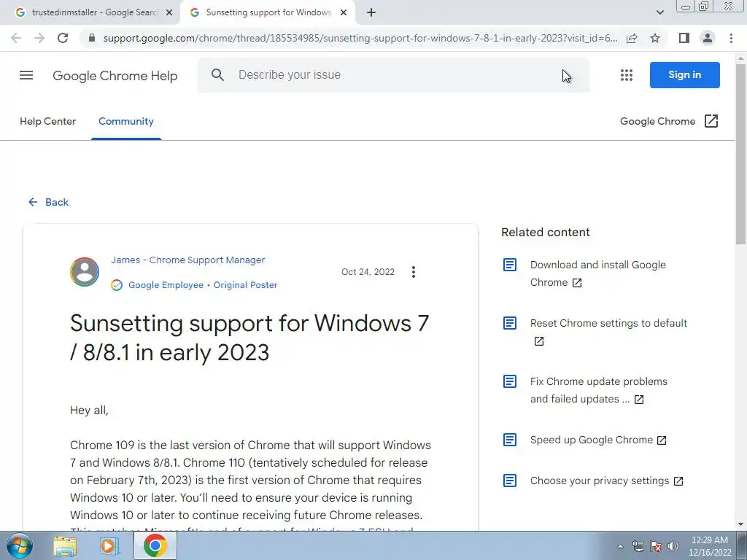Click the Google Chrome Help title

115,76
